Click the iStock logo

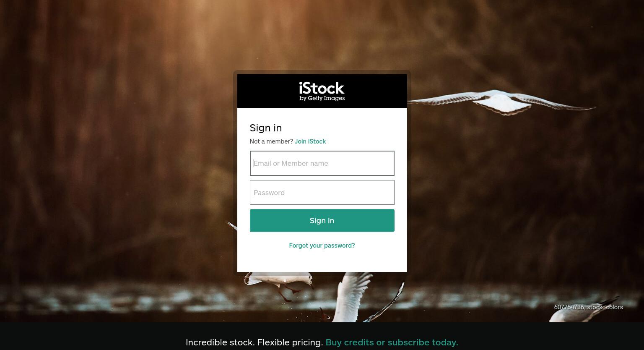pos(322,91)
